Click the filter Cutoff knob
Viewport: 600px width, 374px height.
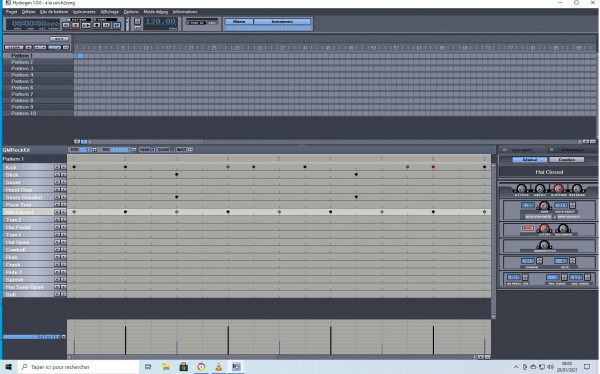[544, 229]
